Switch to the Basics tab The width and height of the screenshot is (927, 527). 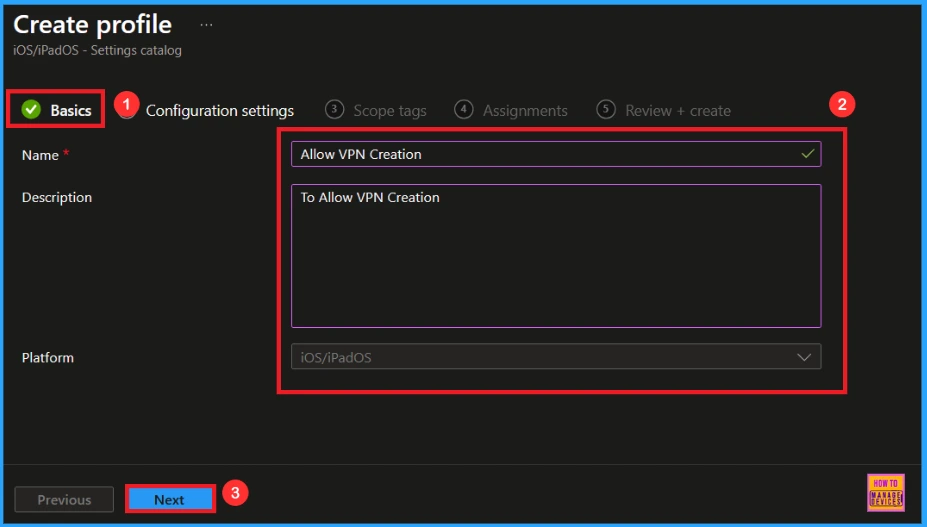pos(71,110)
